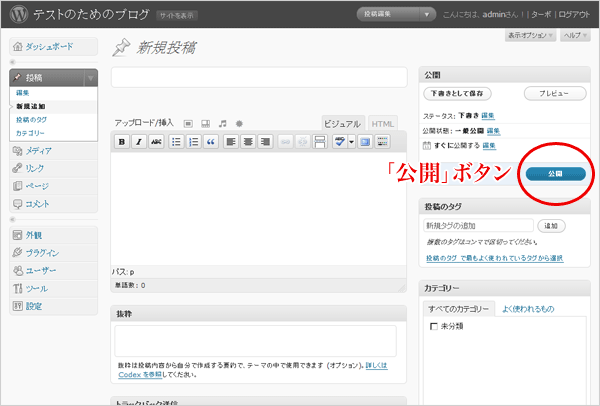Screen dimensions: 600x406
Task: Switch to ビジュアル editor tab
Action: click(342, 124)
